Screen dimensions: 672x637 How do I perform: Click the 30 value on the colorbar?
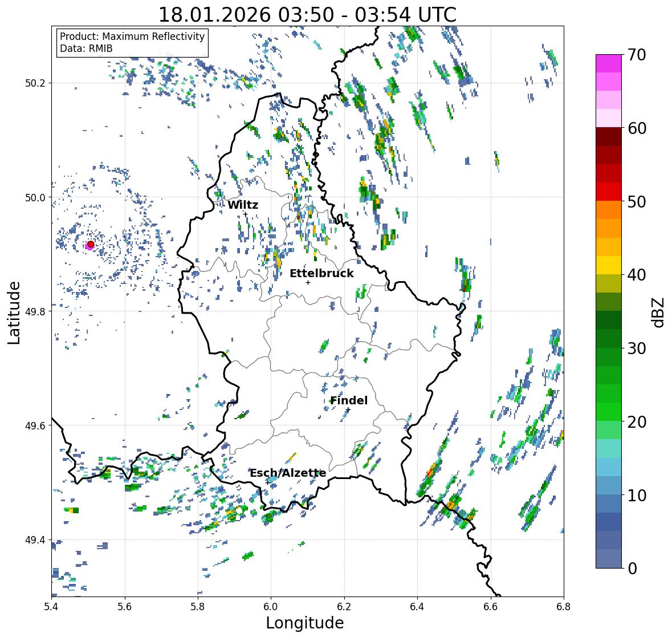pos(637,348)
